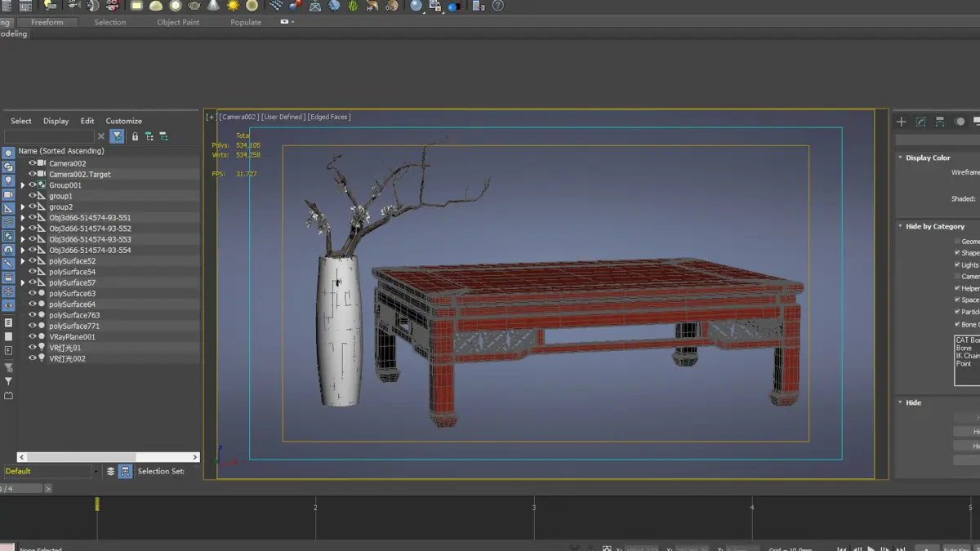Image resolution: width=980 pixels, height=551 pixels.
Task: Open the layer manager icon beside Default
Action: 111,471
